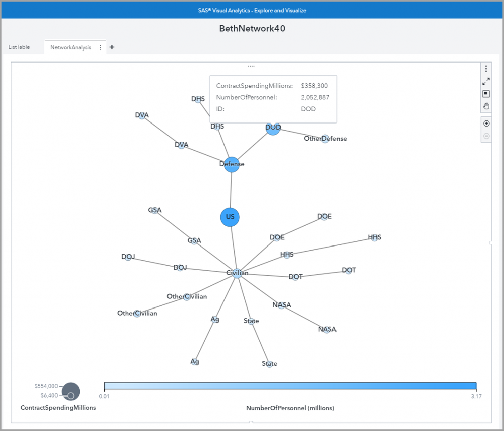The height and width of the screenshot is (431, 504).
Task: Select DVA node linked directly to Defense
Action: 182,145
